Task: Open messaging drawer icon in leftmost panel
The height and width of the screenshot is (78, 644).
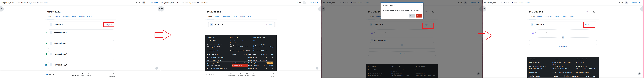Action: 140,3
